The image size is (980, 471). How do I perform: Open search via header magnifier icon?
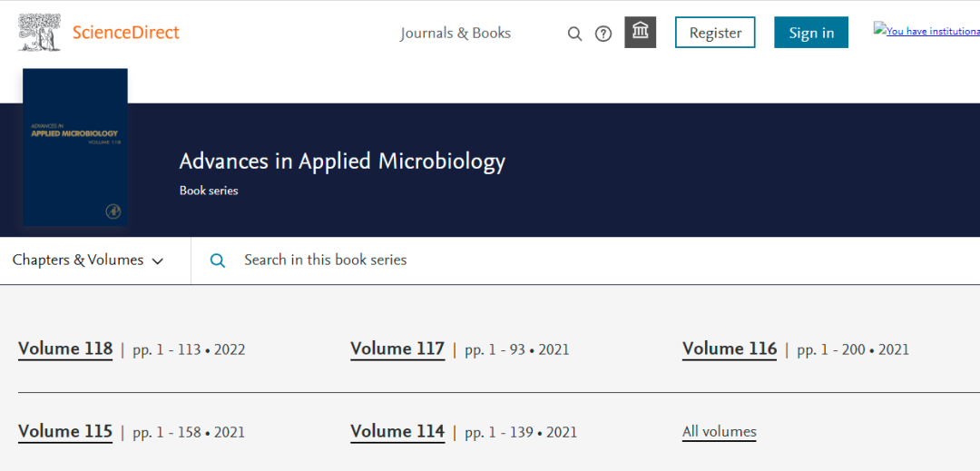point(574,34)
